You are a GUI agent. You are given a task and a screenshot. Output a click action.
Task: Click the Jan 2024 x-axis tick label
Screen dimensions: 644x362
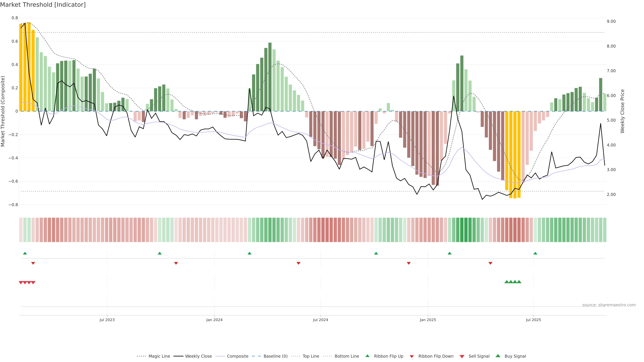[x=214, y=320]
